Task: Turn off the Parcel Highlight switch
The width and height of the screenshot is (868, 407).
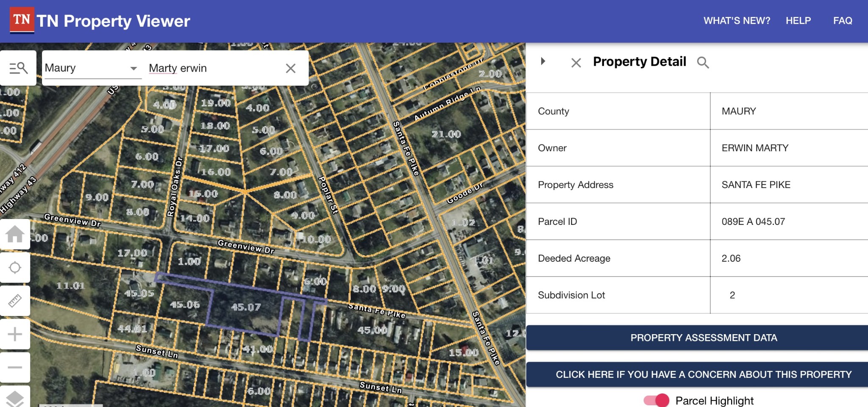Action: (657, 400)
